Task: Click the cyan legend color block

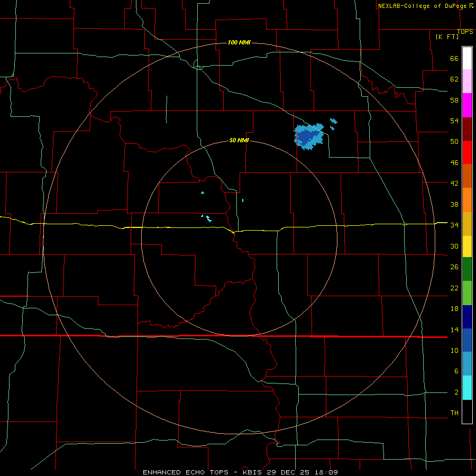Action: point(467,388)
